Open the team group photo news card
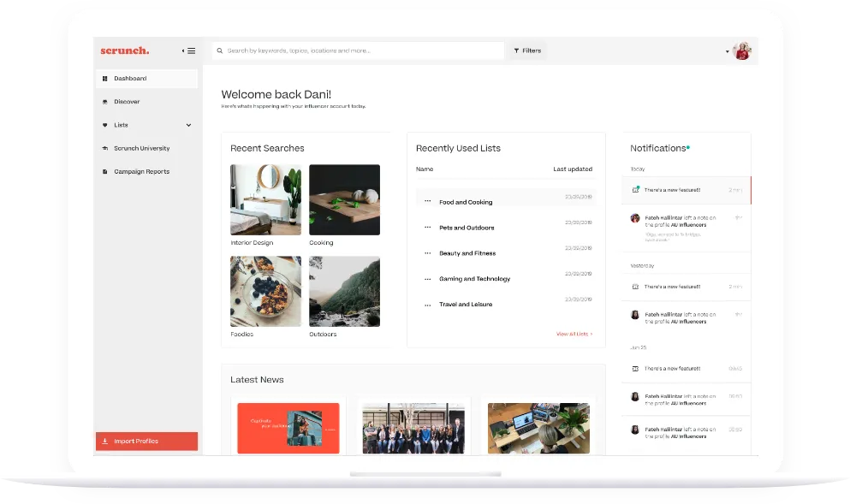850x504 pixels. 413,428
